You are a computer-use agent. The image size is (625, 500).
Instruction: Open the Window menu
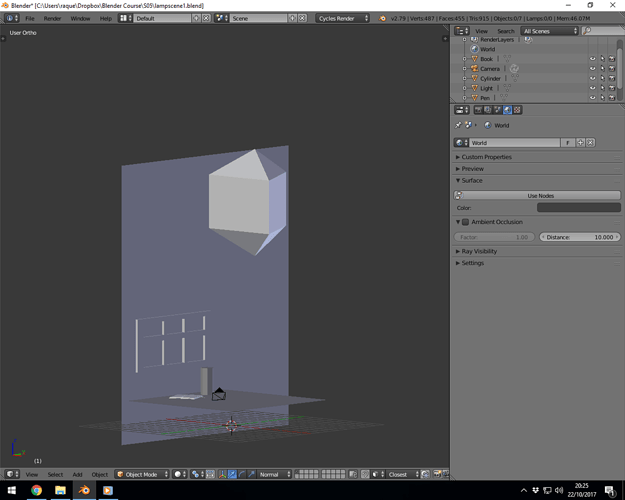tap(80, 18)
